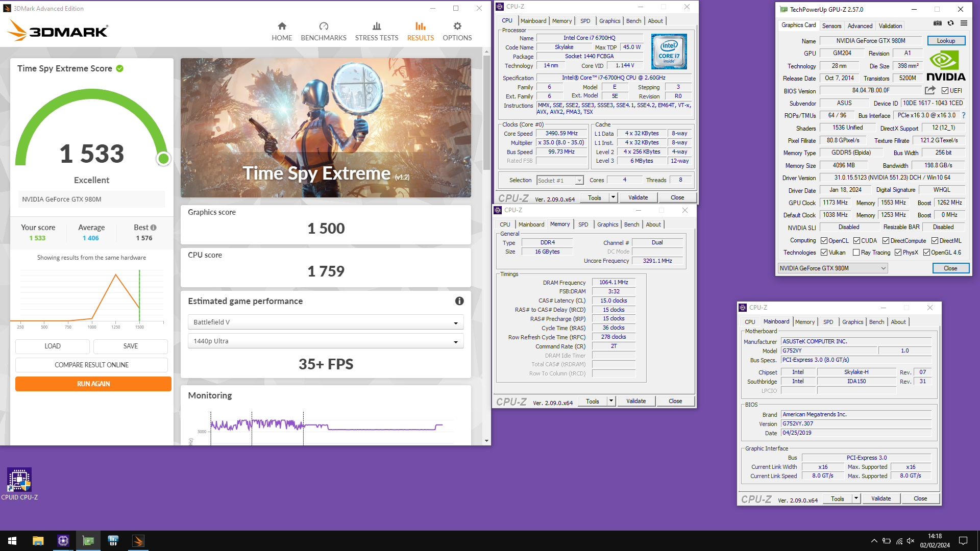Open the Socket #1 selection dropdown
Image resolution: width=980 pixels, height=551 pixels.
point(560,181)
